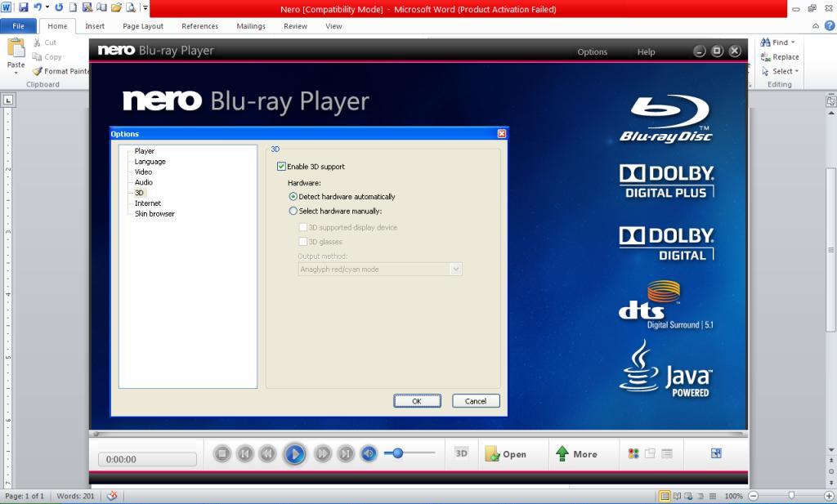This screenshot has height=504, width=837.
Task: Click the Next chapter button
Action: click(x=346, y=454)
